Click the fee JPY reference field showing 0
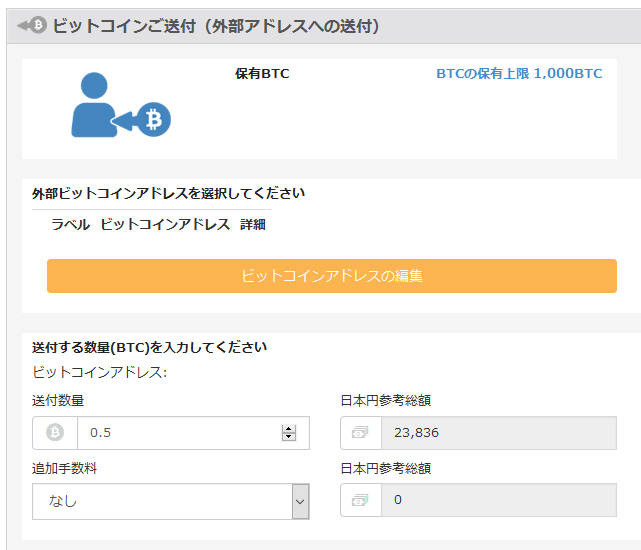The height and width of the screenshot is (550, 641). coord(499,500)
